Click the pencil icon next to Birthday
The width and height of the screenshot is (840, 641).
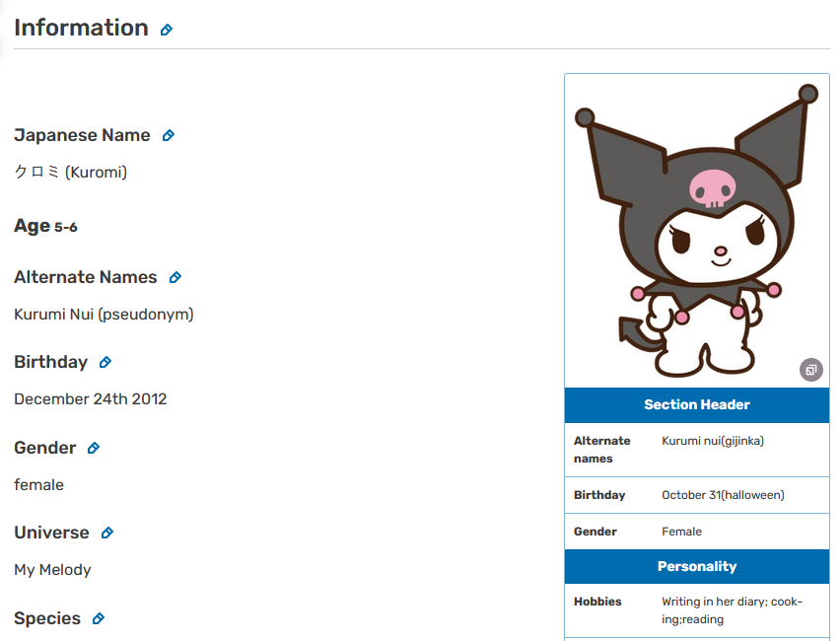[x=105, y=363]
